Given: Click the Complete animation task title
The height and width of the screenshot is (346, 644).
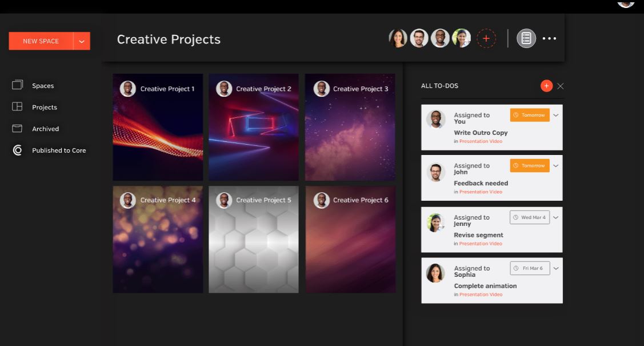Looking at the screenshot, I should pyautogui.click(x=485, y=286).
